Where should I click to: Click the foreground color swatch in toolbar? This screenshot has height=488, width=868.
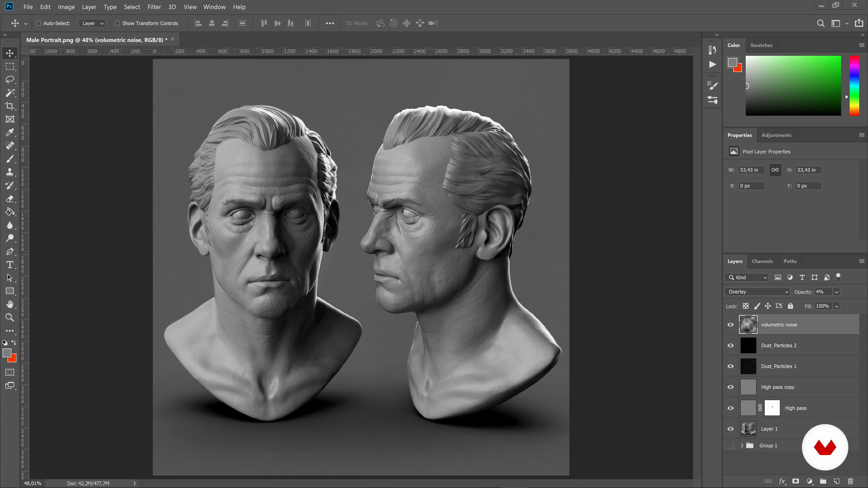click(6, 353)
